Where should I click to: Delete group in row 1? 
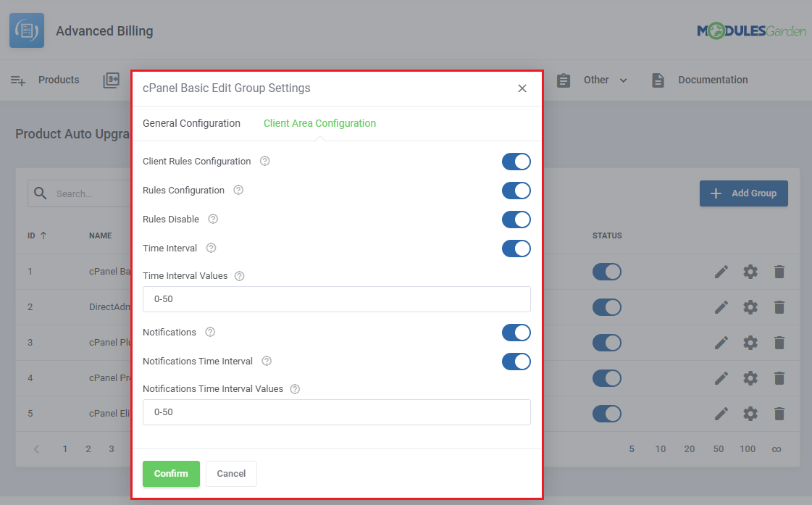[779, 272]
